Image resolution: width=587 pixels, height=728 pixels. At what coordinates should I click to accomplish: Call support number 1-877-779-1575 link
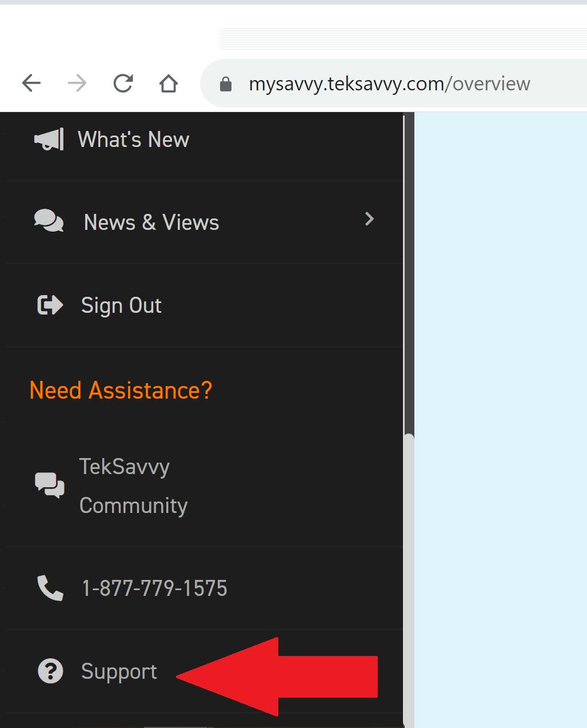(155, 588)
